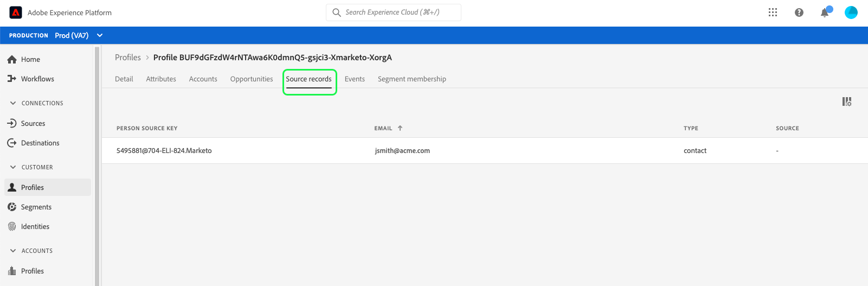Click the SOURCE column header
Viewport: 868px width, 286px height.
coord(787,128)
